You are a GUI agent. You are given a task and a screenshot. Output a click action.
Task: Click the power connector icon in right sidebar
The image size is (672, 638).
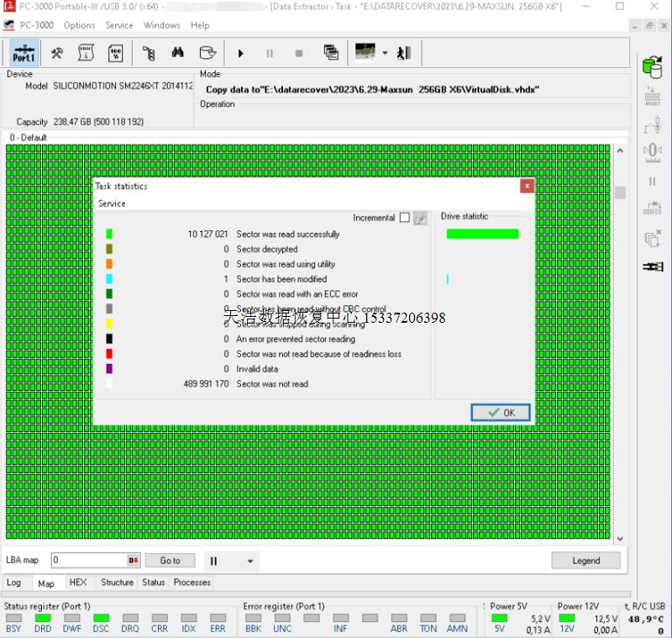pyautogui.click(x=652, y=266)
